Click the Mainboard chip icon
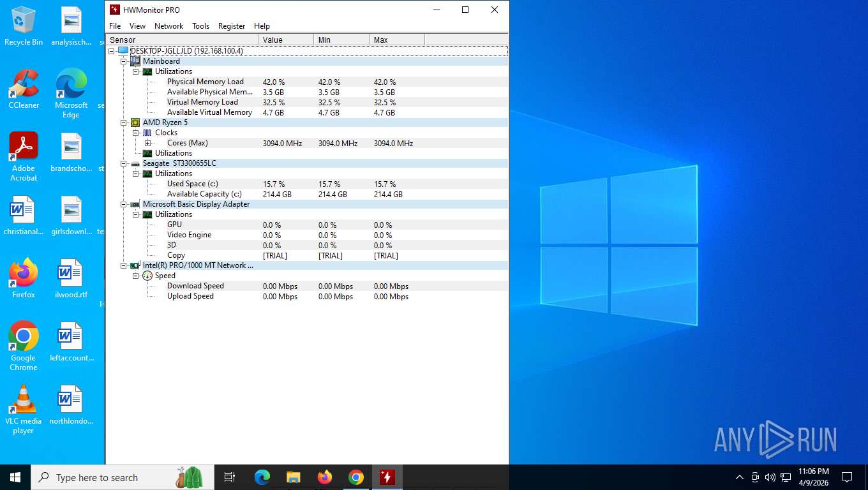The image size is (868, 490). 135,61
